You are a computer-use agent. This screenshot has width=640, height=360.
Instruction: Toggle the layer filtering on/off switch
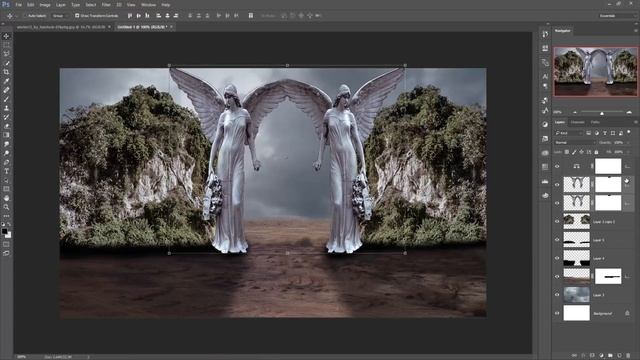[629, 132]
